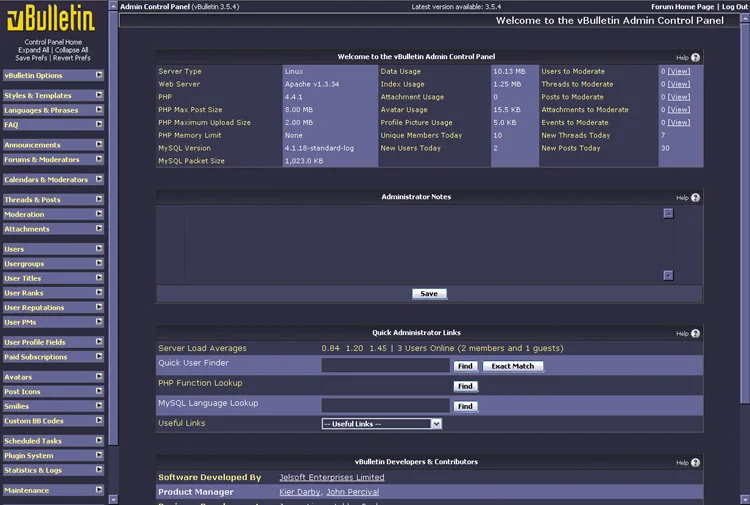Click the Exact Match button
The image size is (750, 505).
(514, 366)
